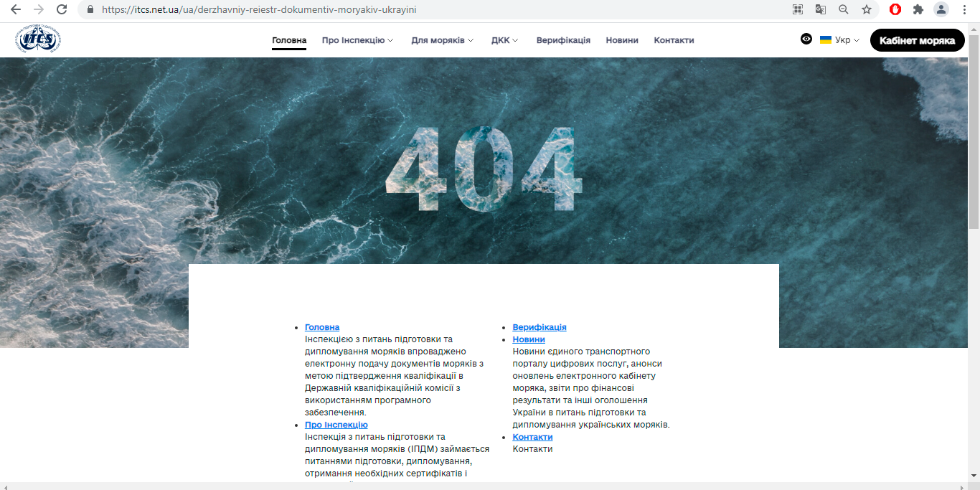Open the red AdBlock extension icon
980x490 pixels.
[895, 9]
